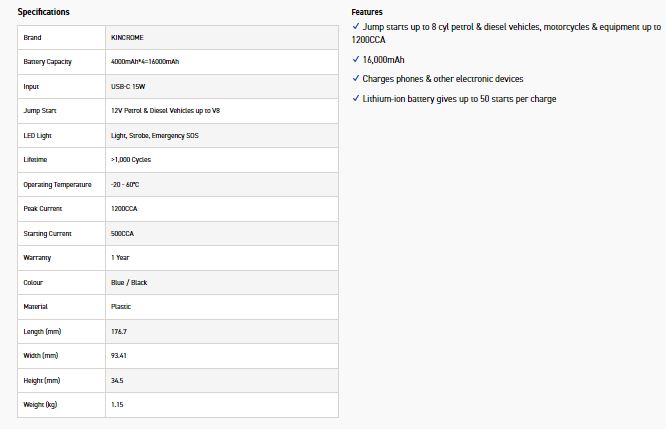Click the Weight (kg) row label

pos(42,404)
